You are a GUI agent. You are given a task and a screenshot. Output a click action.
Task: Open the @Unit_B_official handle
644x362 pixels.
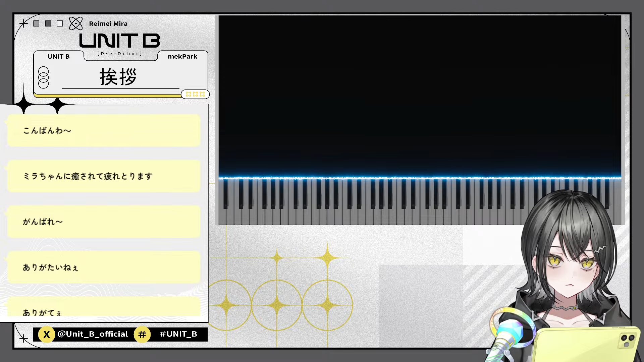tap(93, 334)
